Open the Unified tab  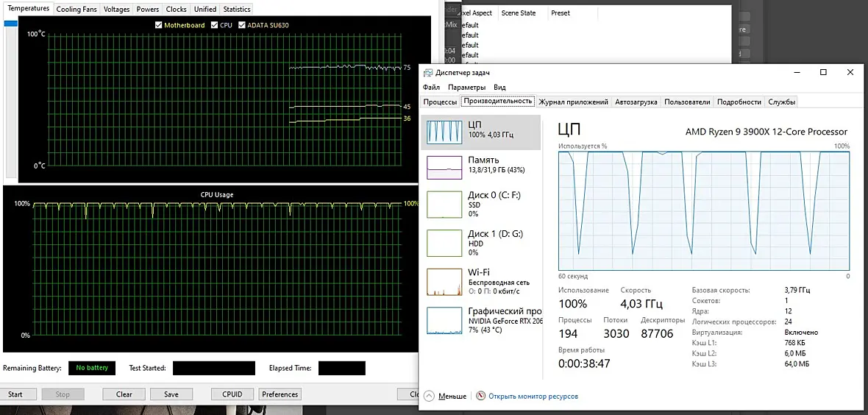[204, 9]
